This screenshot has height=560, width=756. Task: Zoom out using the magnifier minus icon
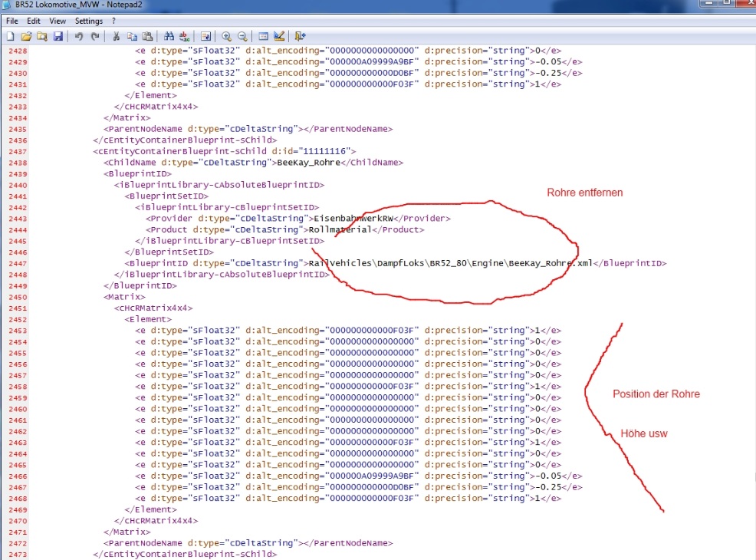click(x=242, y=36)
